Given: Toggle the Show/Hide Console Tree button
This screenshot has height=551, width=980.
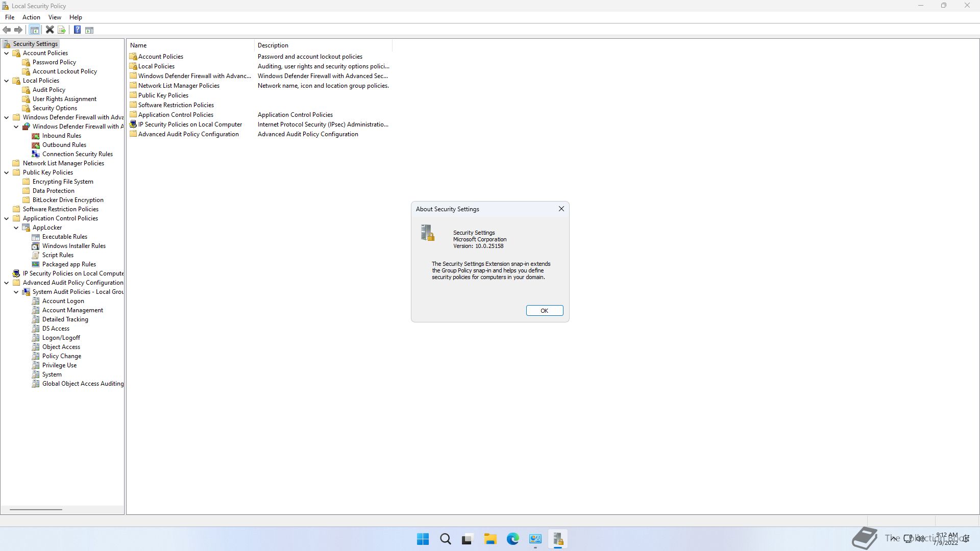Looking at the screenshot, I should [x=35, y=30].
